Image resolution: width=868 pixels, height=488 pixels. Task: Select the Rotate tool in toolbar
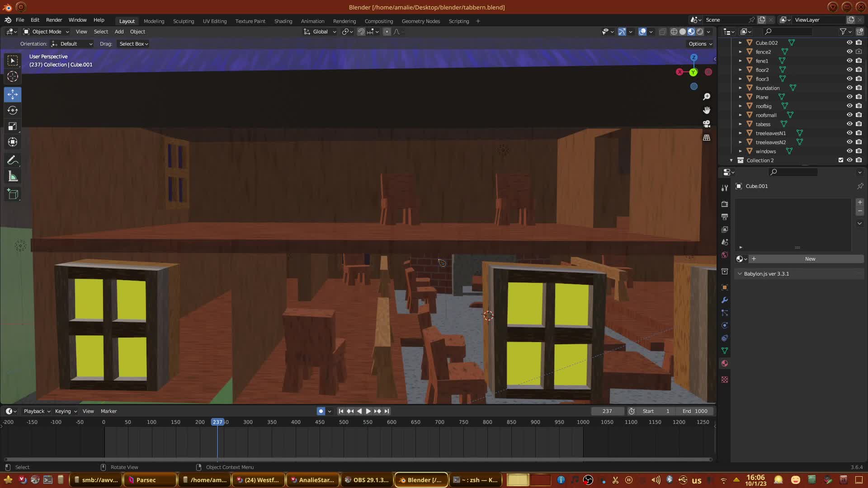[13, 110]
